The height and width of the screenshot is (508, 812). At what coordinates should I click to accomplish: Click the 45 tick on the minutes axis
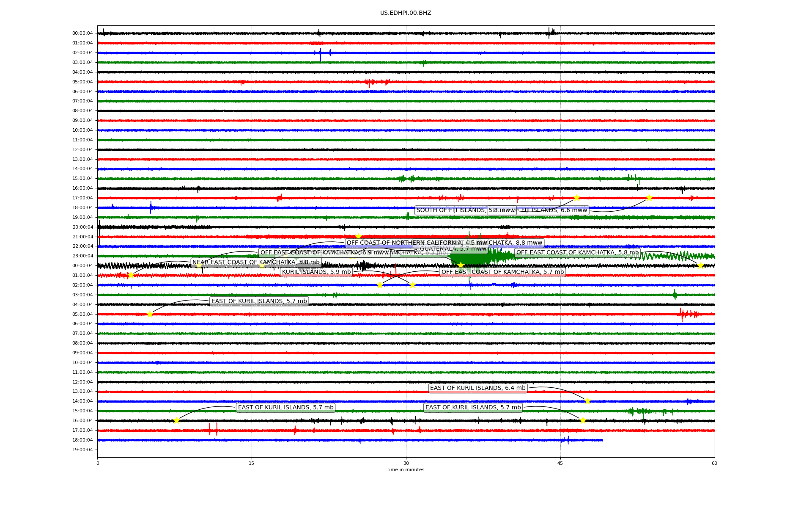(x=560, y=463)
